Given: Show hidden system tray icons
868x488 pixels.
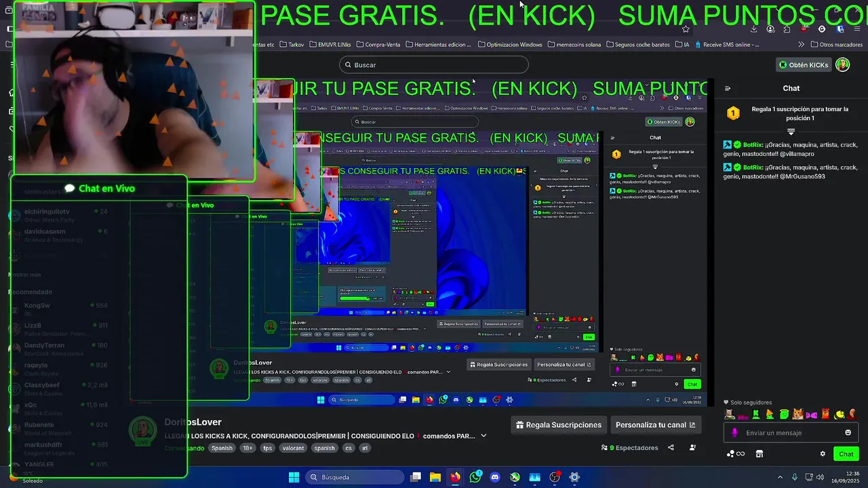Looking at the screenshot, I should point(780,477).
